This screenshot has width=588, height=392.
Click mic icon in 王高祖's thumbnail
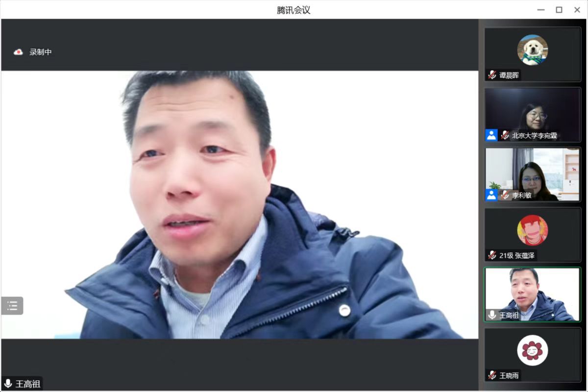(492, 315)
